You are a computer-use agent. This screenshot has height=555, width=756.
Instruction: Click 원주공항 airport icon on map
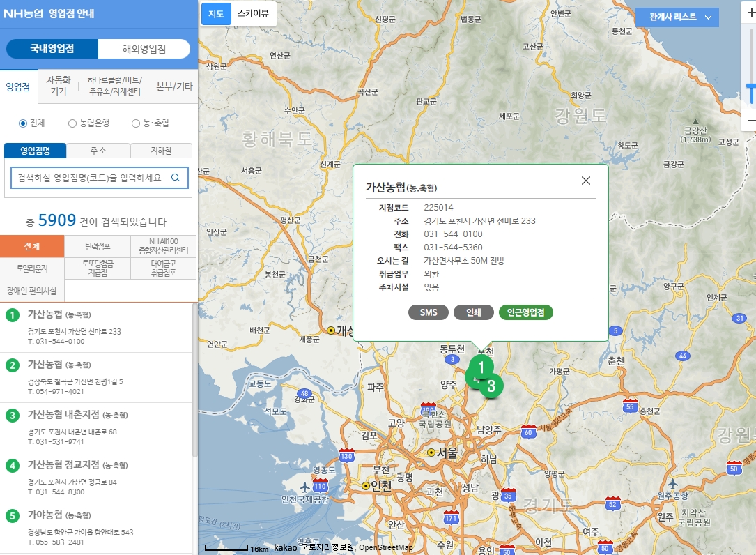click(672, 484)
